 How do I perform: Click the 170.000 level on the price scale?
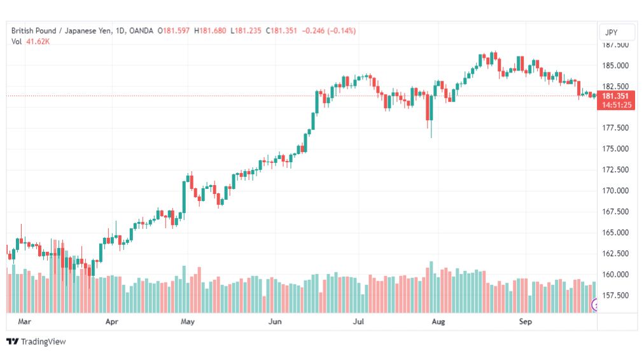click(x=615, y=191)
